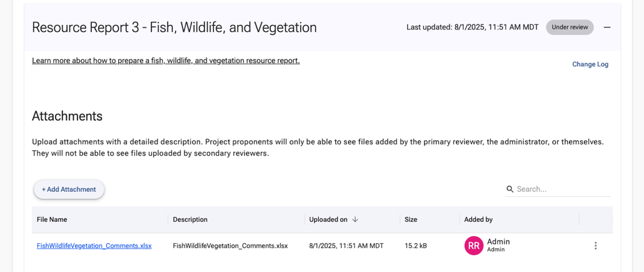Open the Change Log
The height and width of the screenshot is (272, 644).
(590, 64)
